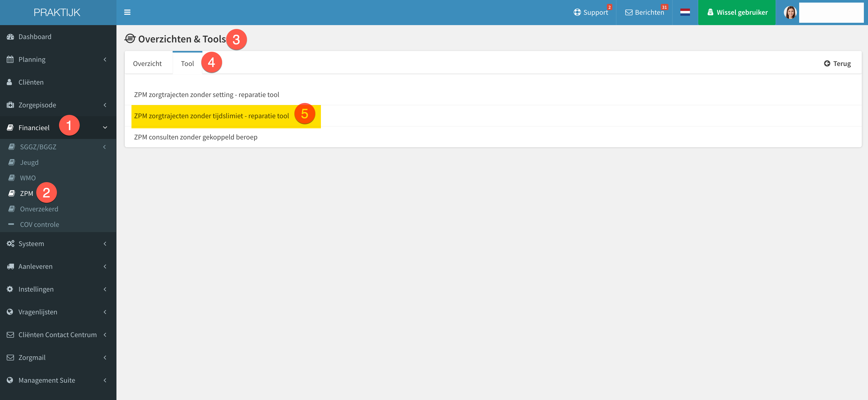Click the PRAKTIJK logo
Image resolution: width=868 pixels, height=400 pixels.
coord(57,12)
